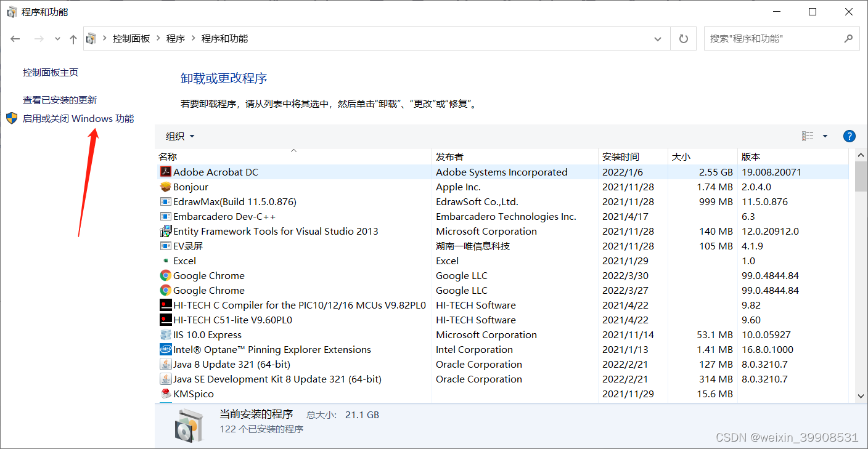Screen dimensions: 868x449
Task: Click the KMSpico program icon
Action: click(x=165, y=394)
